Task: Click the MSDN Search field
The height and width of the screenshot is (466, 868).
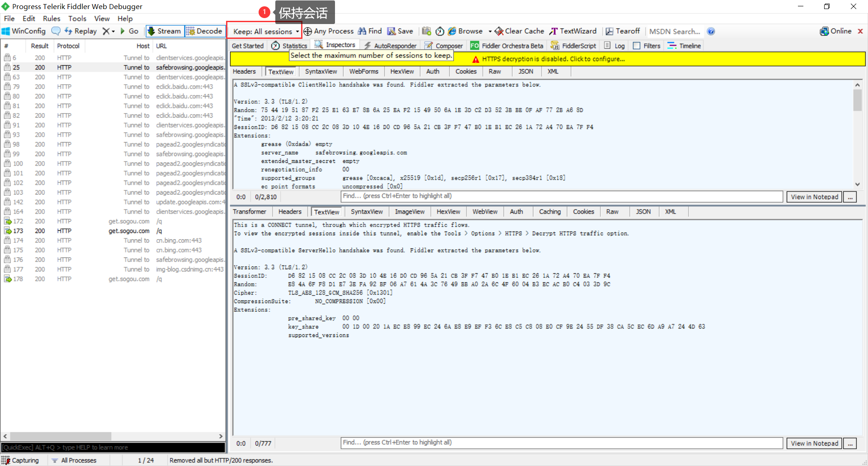Action: pos(675,31)
